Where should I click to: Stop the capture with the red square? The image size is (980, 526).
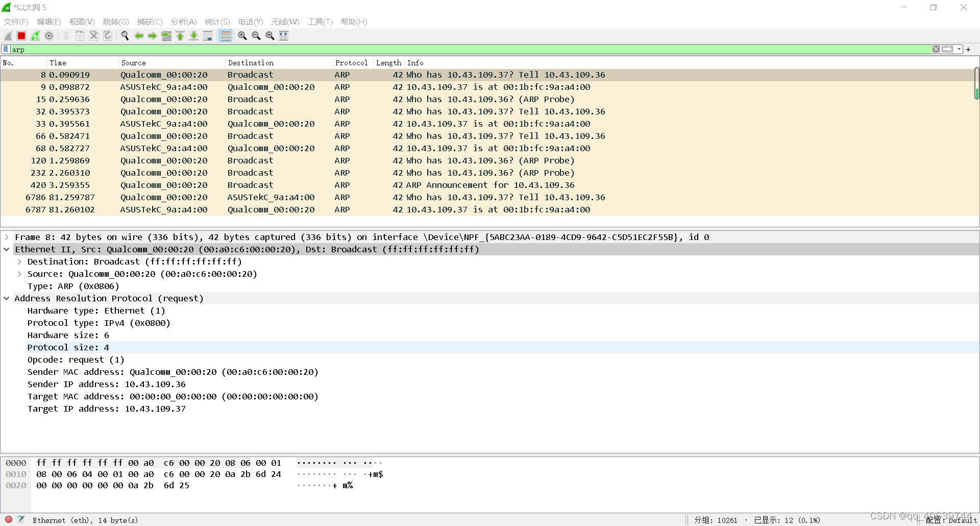click(x=21, y=36)
